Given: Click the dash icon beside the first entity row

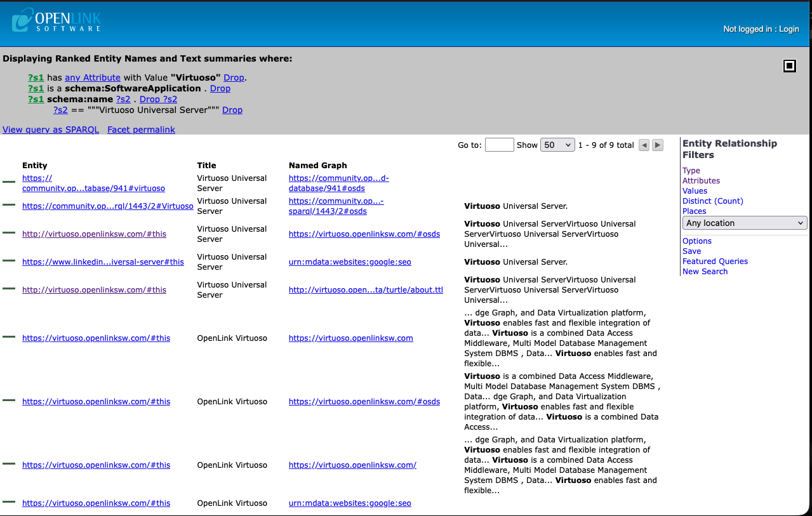Looking at the screenshot, I should point(9,182).
